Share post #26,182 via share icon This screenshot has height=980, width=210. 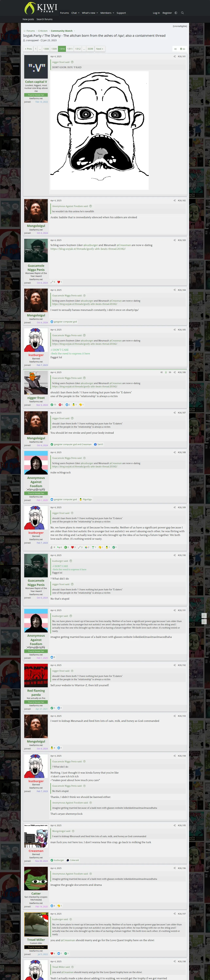[175, 200]
